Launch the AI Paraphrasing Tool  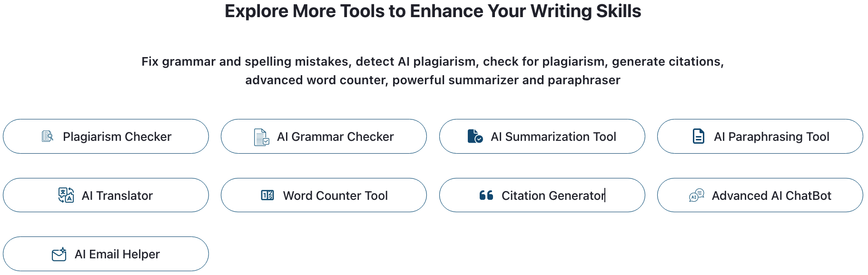[760, 137]
